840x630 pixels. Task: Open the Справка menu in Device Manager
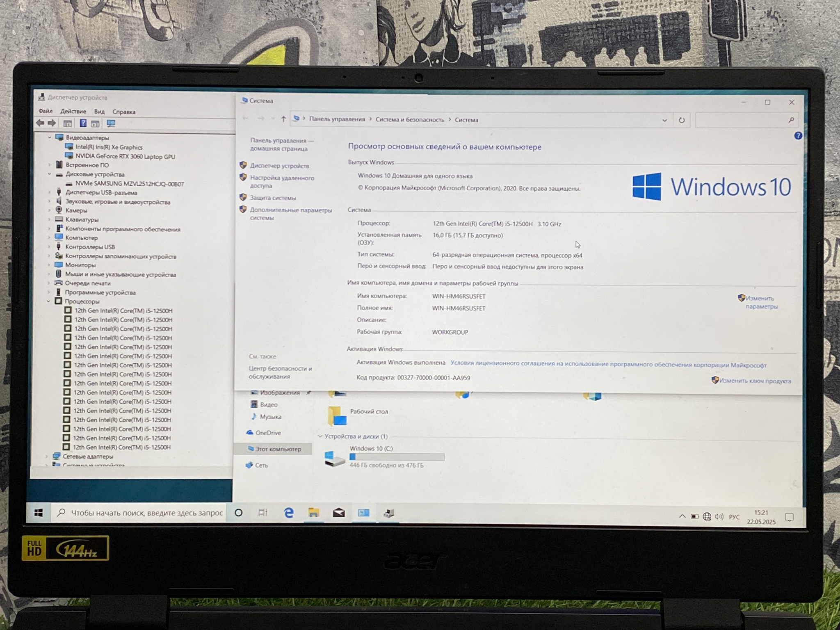[123, 112]
